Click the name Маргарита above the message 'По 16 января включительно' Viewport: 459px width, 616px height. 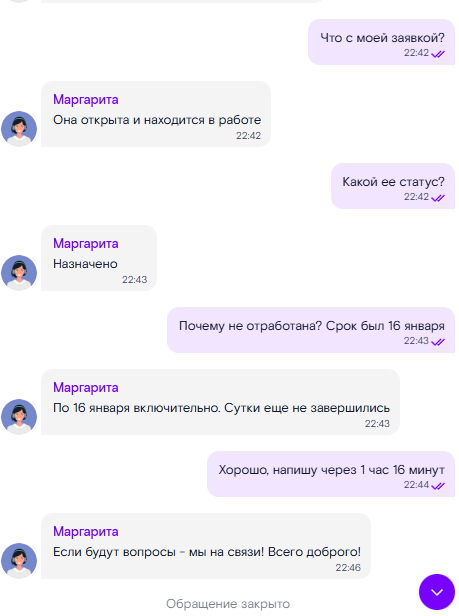pos(86,388)
